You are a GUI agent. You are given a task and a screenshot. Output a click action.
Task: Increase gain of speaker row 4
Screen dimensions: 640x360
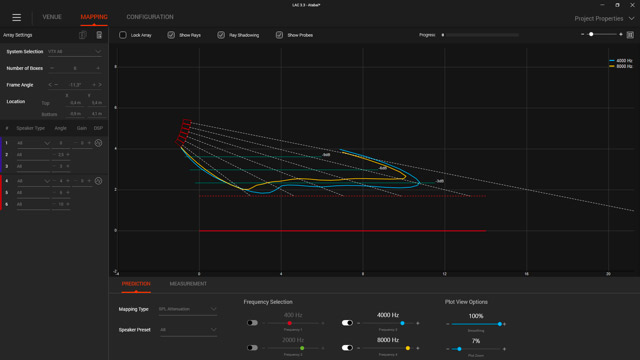[89, 181]
